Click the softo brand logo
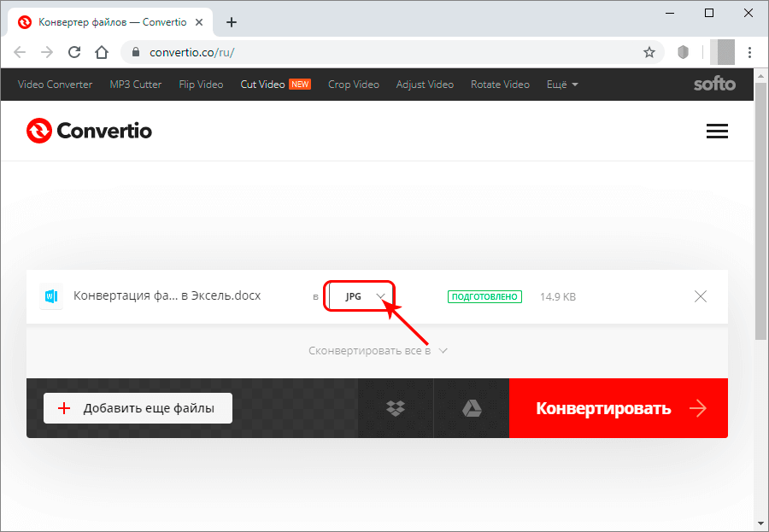 (x=714, y=85)
